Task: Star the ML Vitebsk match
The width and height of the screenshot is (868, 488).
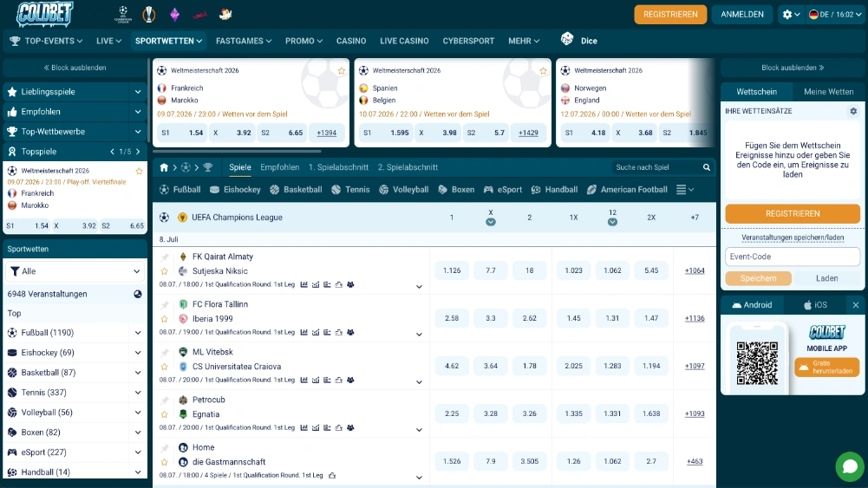Action: click(x=165, y=367)
